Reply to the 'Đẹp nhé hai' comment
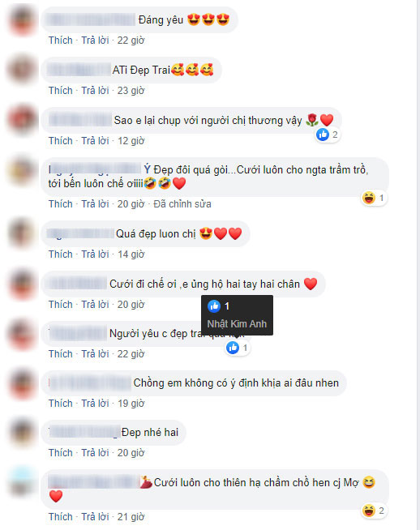The width and height of the screenshot is (420, 530). pos(95,452)
